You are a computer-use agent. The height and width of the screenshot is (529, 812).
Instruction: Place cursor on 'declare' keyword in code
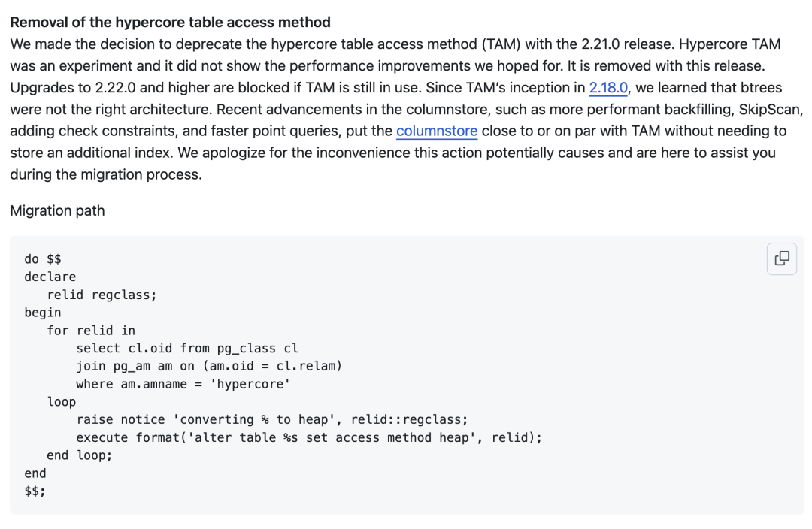tap(50, 277)
